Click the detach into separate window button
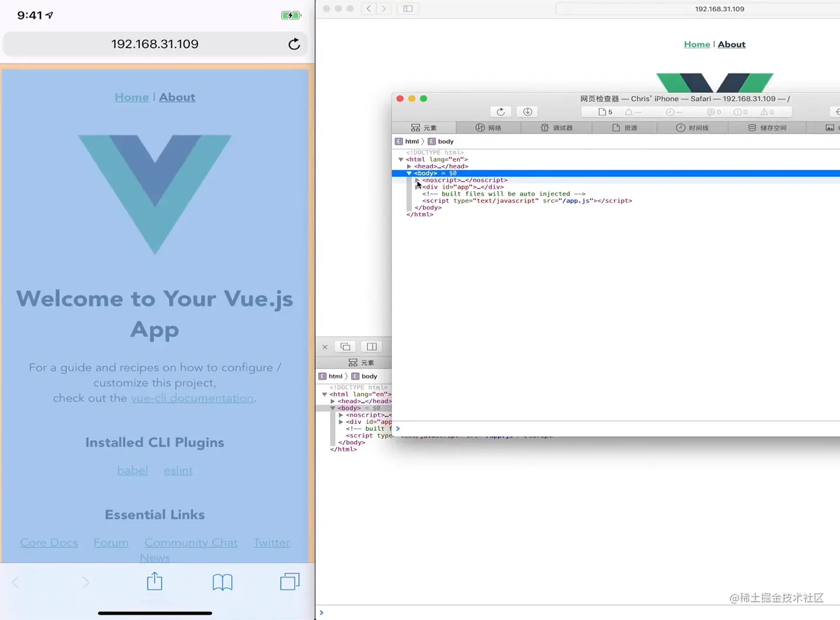This screenshot has width=840, height=620. click(345, 347)
